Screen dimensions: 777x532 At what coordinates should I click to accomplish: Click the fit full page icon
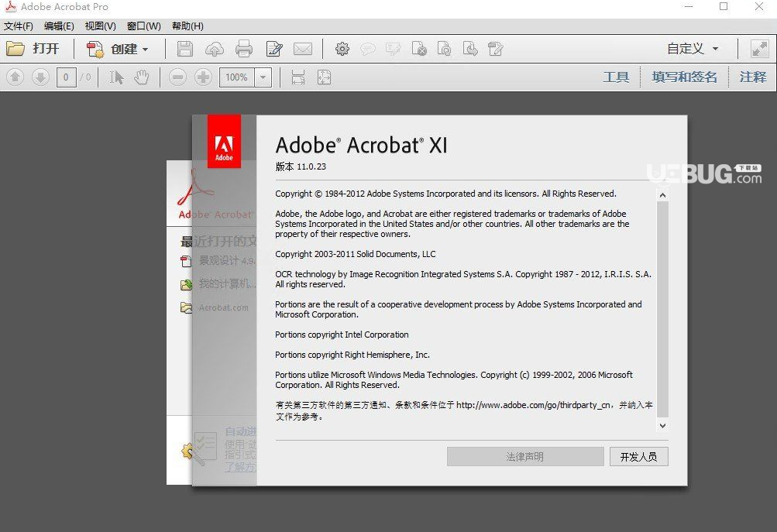(x=324, y=77)
